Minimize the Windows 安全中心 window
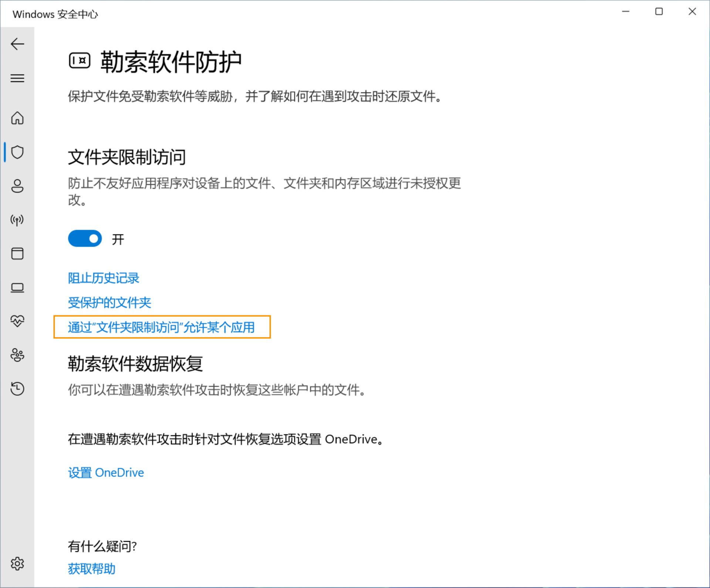 [626, 12]
